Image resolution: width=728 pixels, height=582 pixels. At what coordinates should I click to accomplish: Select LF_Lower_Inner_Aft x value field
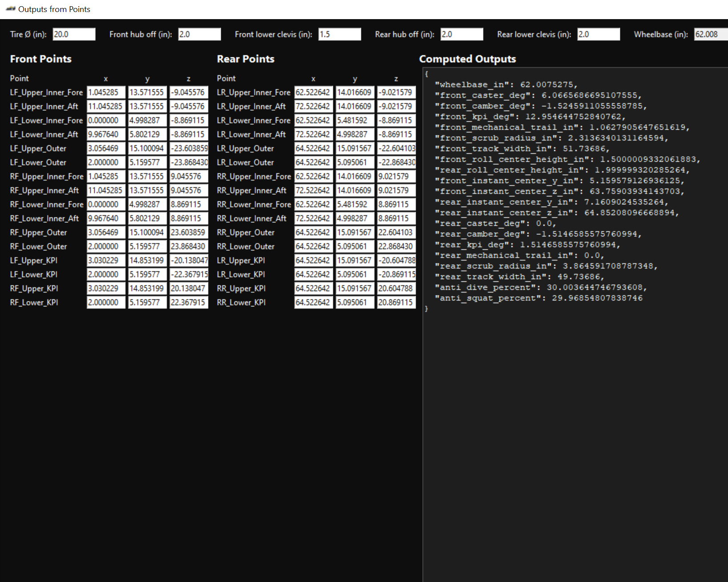click(x=106, y=134)
